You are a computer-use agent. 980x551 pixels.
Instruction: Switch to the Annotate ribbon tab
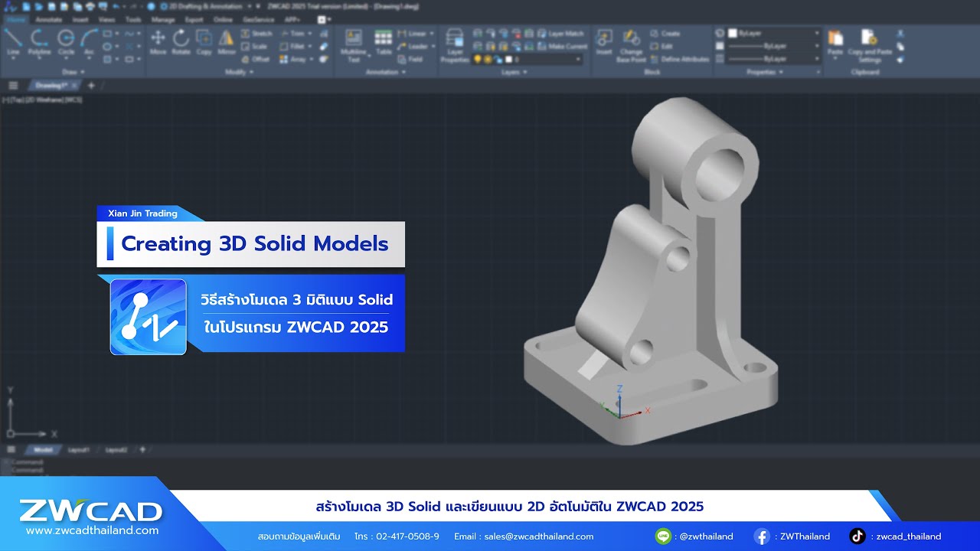[x=49, y=19]
